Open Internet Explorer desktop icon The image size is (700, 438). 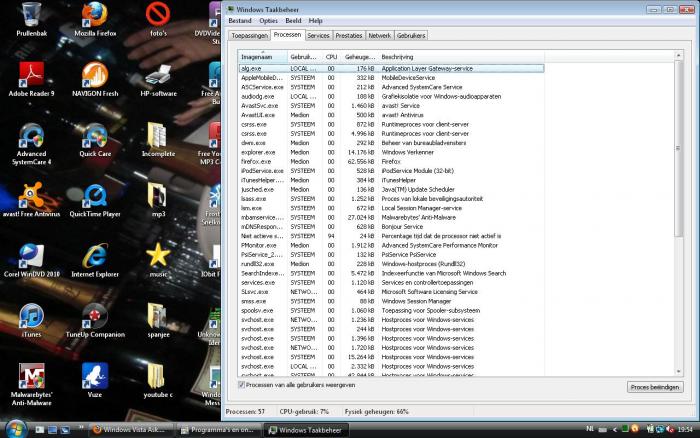95,260
